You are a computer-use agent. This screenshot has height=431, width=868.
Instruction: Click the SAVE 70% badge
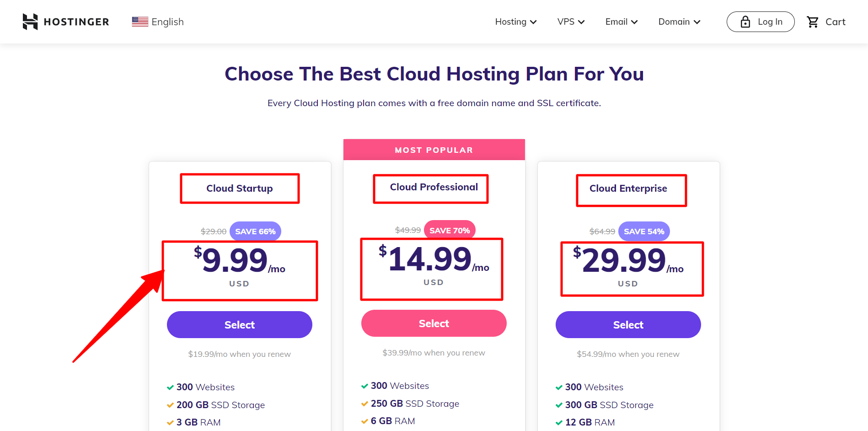(x=450, y=230)
